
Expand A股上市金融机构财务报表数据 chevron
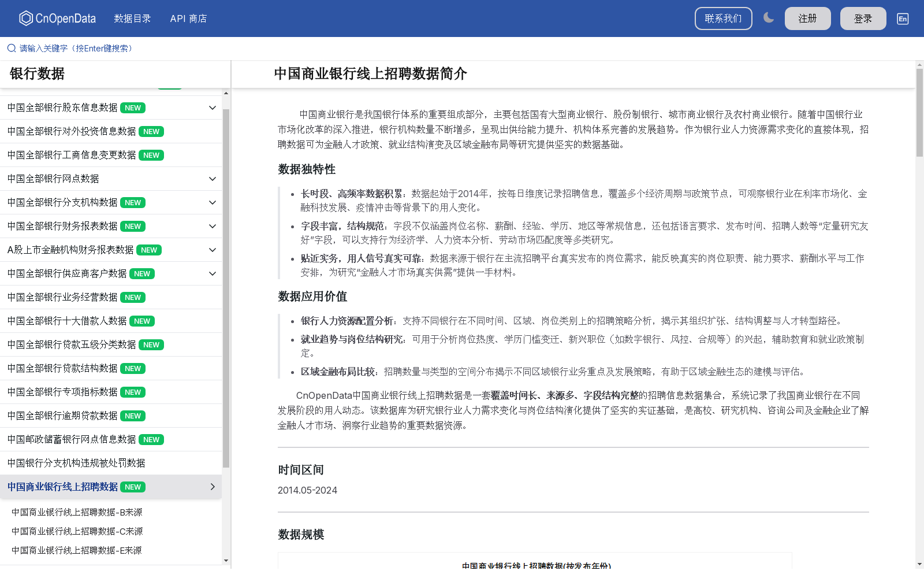tap(213, 250)
